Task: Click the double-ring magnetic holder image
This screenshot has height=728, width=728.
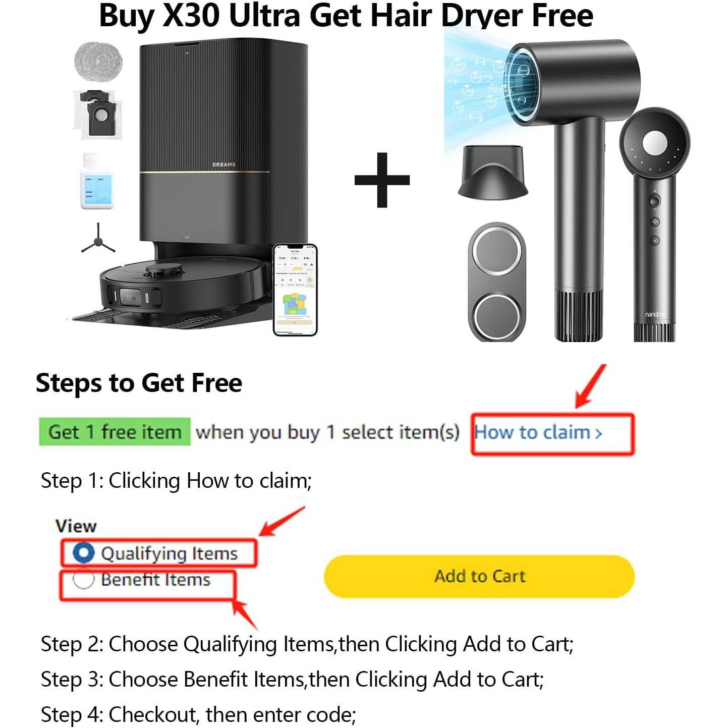Action: coord(497,282)
